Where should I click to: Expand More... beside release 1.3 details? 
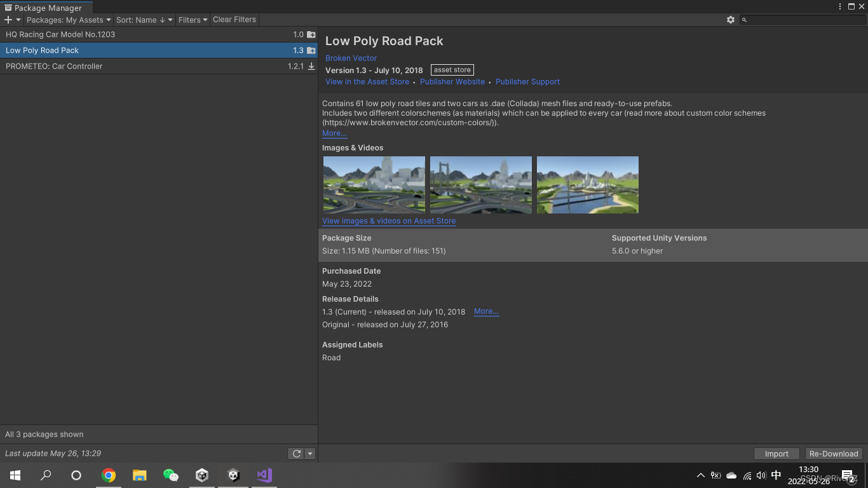tap(486, 311)
